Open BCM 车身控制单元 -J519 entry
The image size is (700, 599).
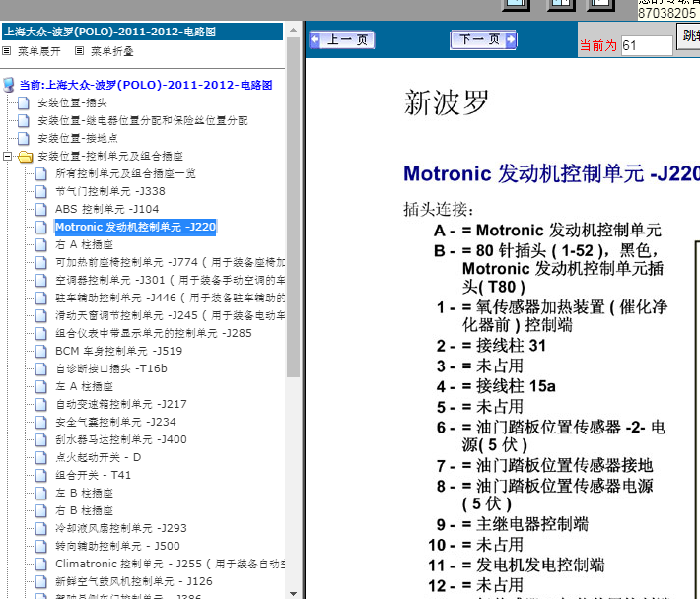click(118, 351)
